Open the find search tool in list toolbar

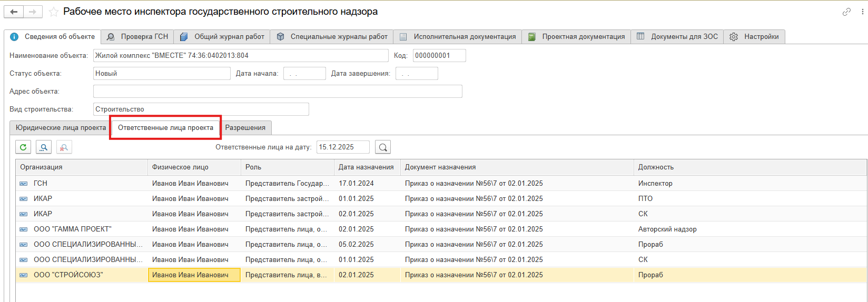click(44, 147)
